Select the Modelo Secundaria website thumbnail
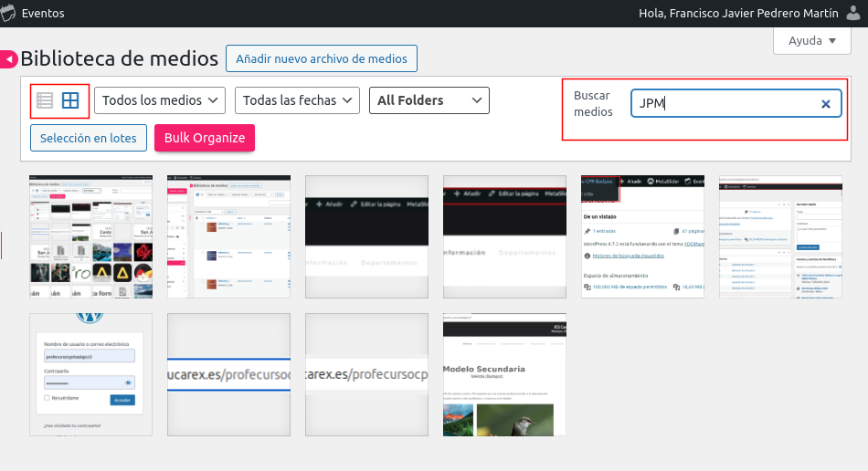868x471 pixels. (504, 374)
